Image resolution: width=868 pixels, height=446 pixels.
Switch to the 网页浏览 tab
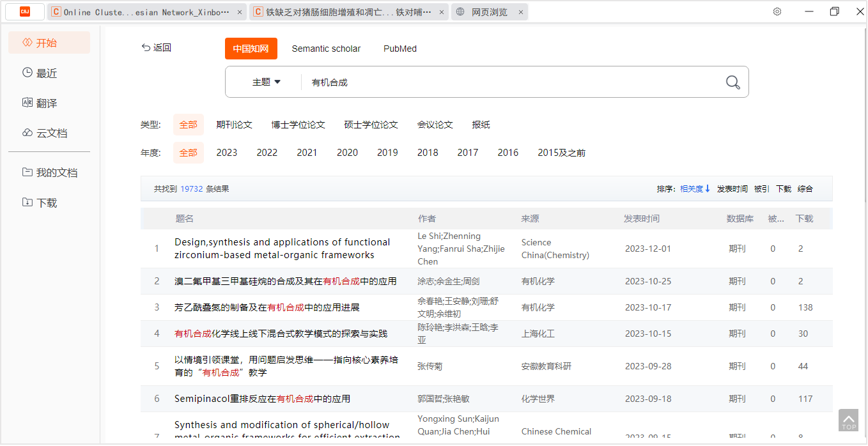[490, 12]
